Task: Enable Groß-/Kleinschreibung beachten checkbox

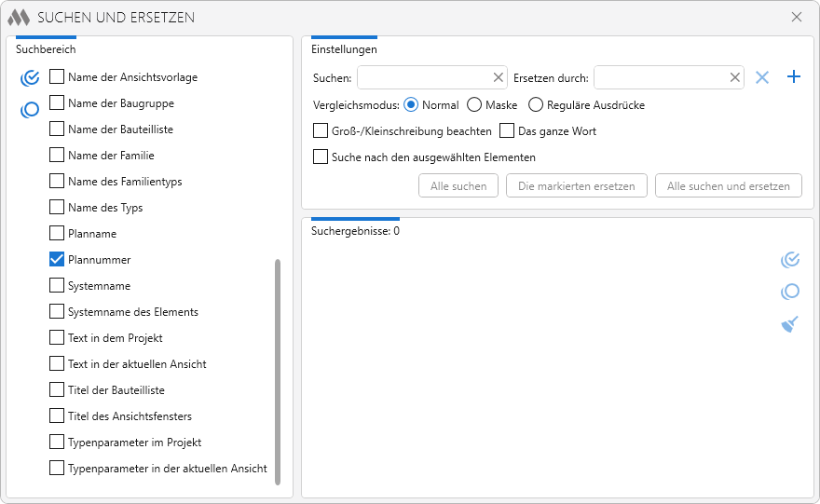Action: coord(321,131)
